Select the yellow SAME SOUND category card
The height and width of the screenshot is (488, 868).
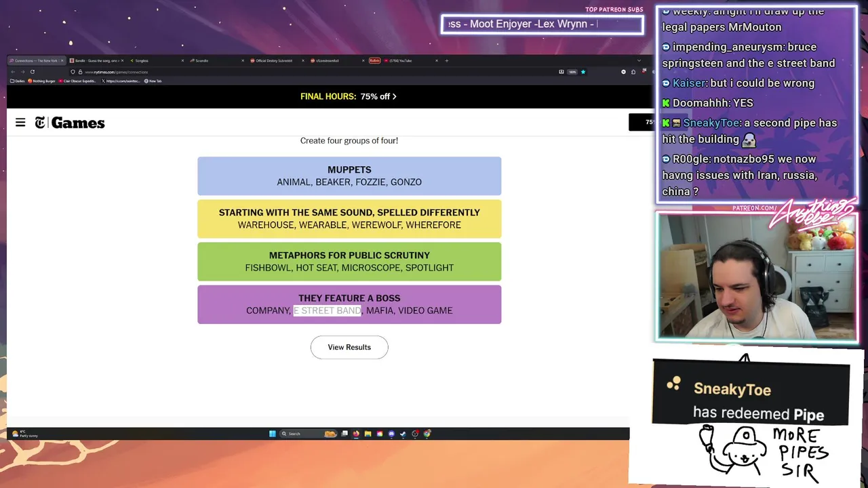pyautogui.click(x=349, y=218)
